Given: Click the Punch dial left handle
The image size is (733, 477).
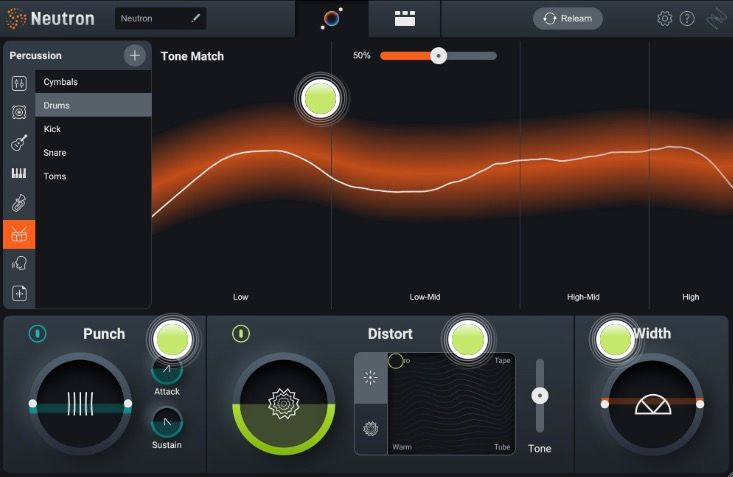Looking at the screenshot, I should pos(33,404).
